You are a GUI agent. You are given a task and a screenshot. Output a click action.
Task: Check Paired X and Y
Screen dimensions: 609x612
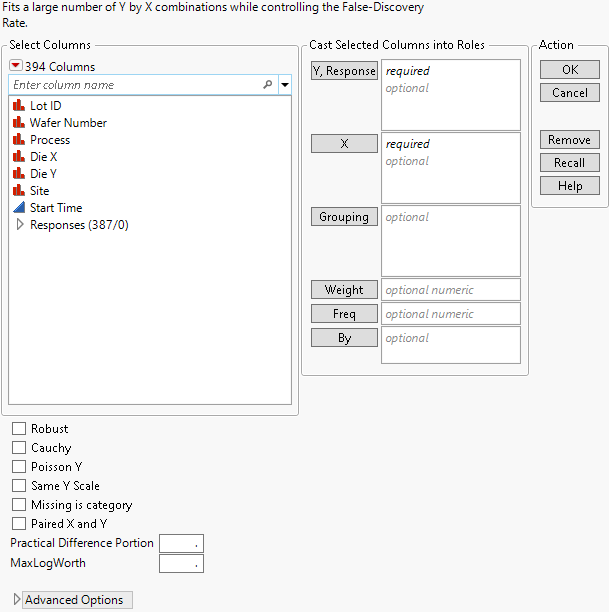19,524
